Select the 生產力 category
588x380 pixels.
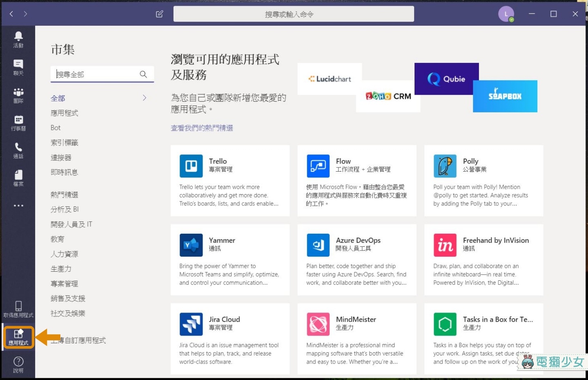61,268
